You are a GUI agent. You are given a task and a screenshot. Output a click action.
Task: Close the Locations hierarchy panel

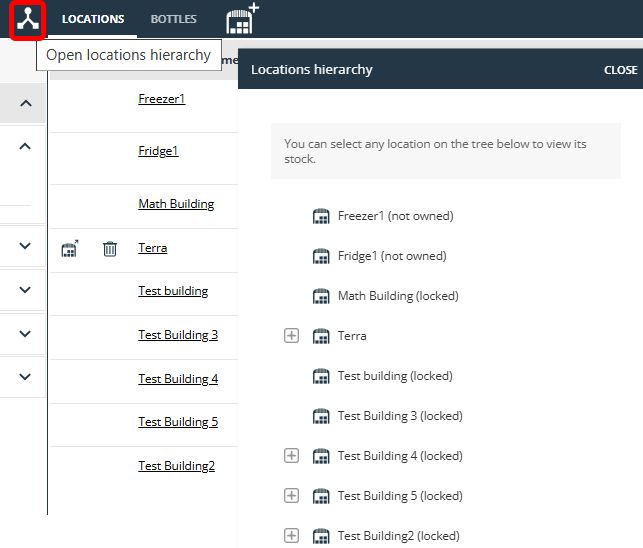pyautogui.click(x=620, y=70)
